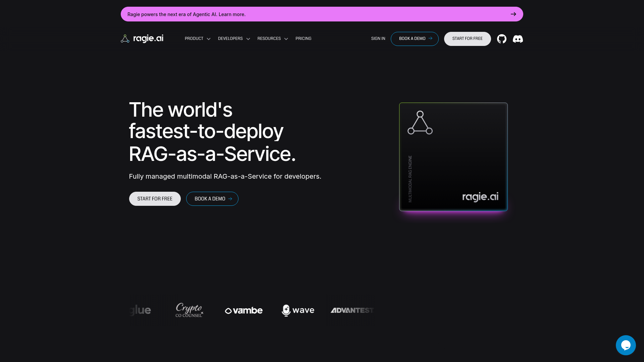Click the Advantest customer logo
The width and height of the screenshot is (644, 362).
coord(352,310)
